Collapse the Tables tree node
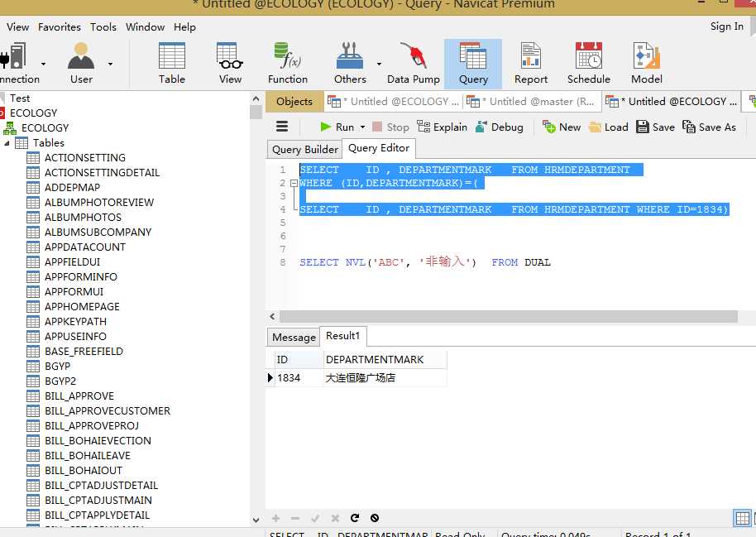Screen dimensions: 756x537 click(7, 143)
